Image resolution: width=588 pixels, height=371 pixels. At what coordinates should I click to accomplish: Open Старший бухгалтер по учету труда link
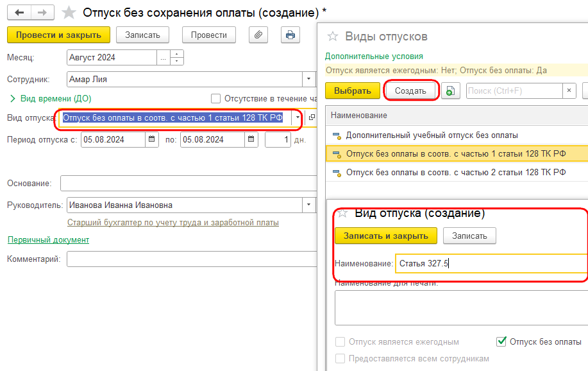click(173, 222)
